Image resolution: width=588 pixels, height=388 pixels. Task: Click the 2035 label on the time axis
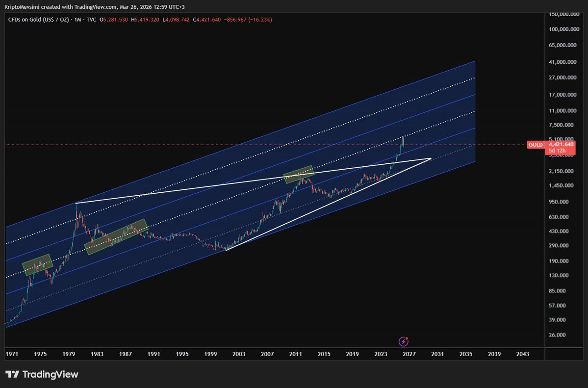click(466, 354)
